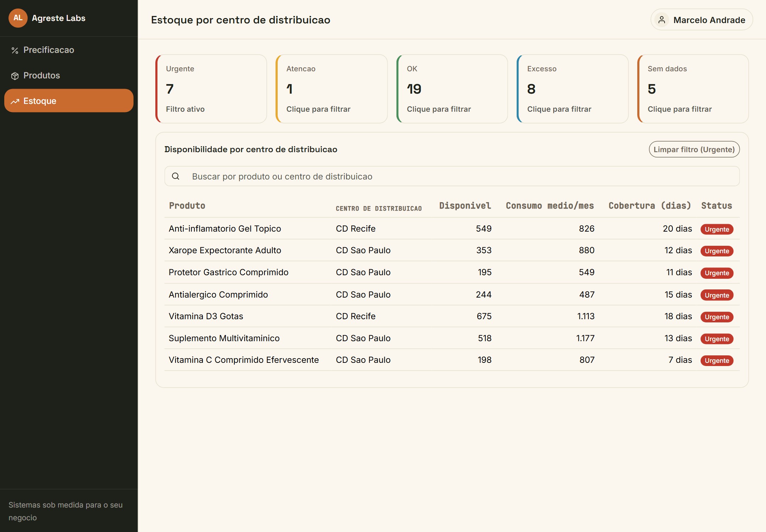Select the Xarope Expectorante Adulto row
Viewport: 766px width, 532px height.
pos(452,250)
